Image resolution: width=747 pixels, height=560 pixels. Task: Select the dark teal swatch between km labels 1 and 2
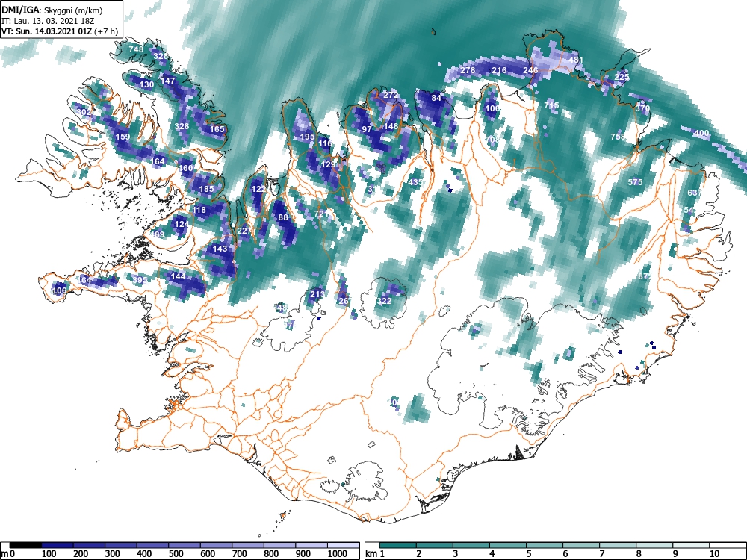[398, 545]
